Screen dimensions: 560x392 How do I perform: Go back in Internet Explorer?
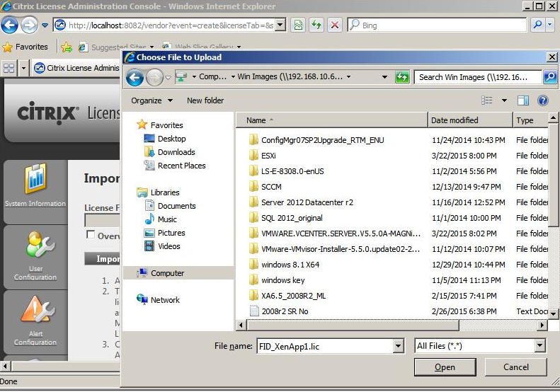(10, 25)
